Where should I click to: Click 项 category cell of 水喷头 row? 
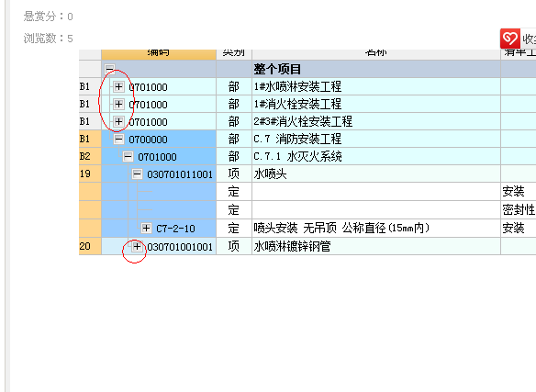click(234, 174)
